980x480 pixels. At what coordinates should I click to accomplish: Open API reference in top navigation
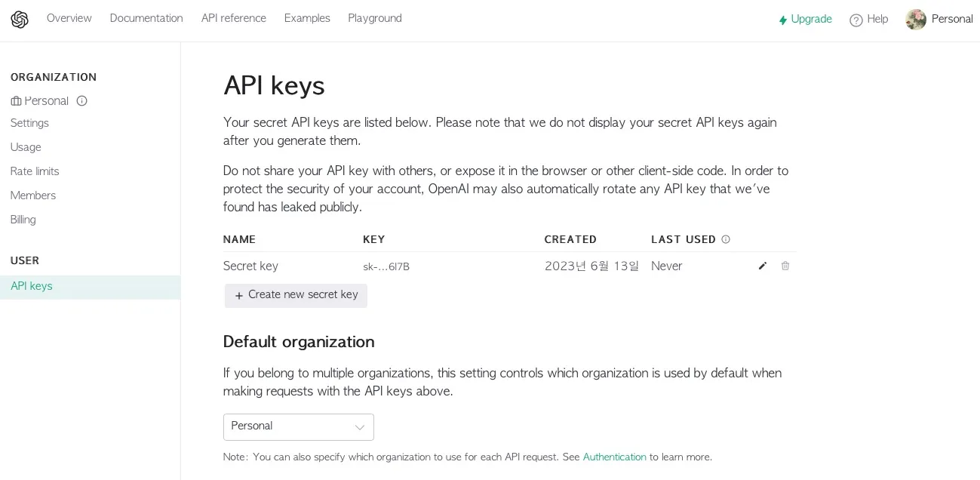point(234,18)
